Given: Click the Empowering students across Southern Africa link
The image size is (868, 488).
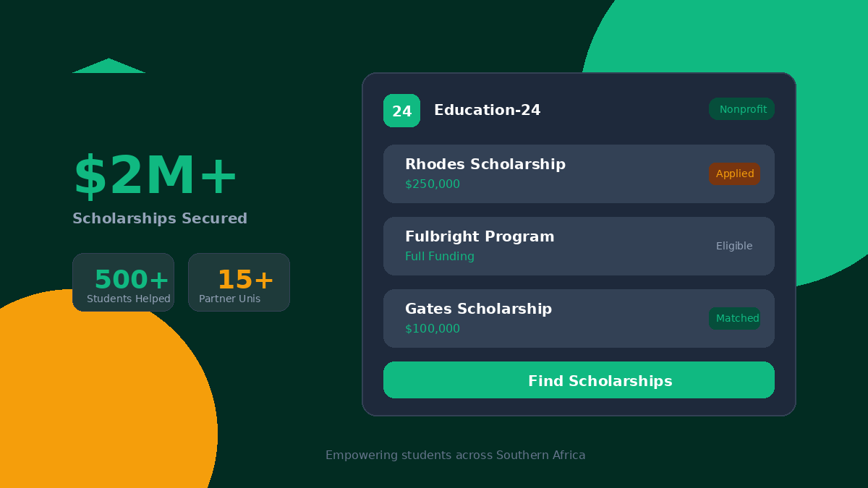Looking at the screenshot, I should click(456, 455).
